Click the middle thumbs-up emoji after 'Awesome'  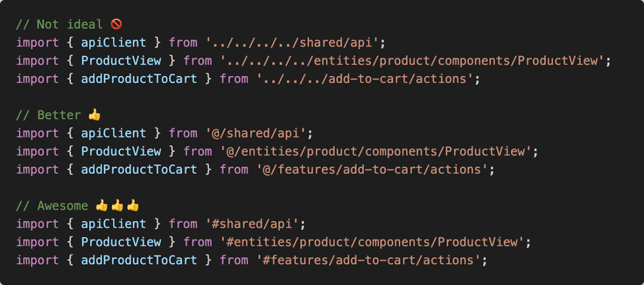[117, 205]
